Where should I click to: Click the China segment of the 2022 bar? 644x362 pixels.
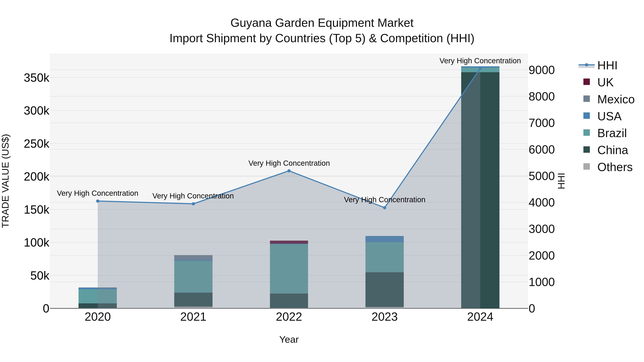289,301
